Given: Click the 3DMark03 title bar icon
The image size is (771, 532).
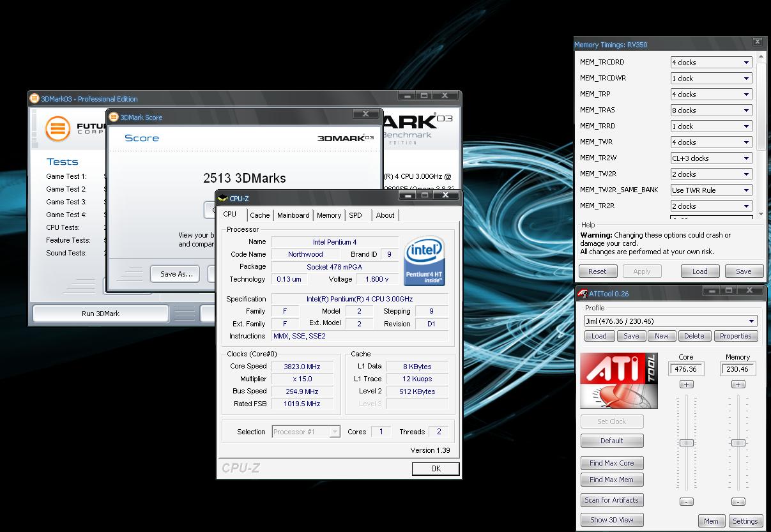Looking at the screenshot, I should 34,98.
